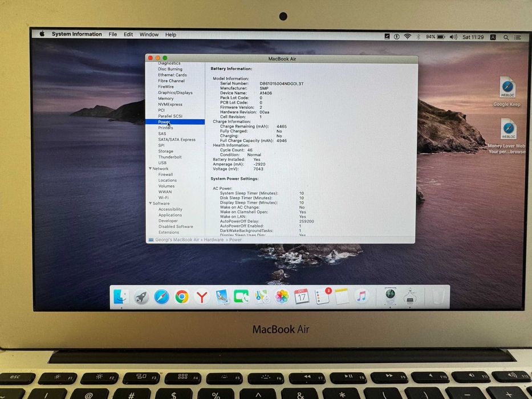Select Parallel SCSI in the sidebar
The height and width of the screenshot is (399, 532).
point(170,116)
